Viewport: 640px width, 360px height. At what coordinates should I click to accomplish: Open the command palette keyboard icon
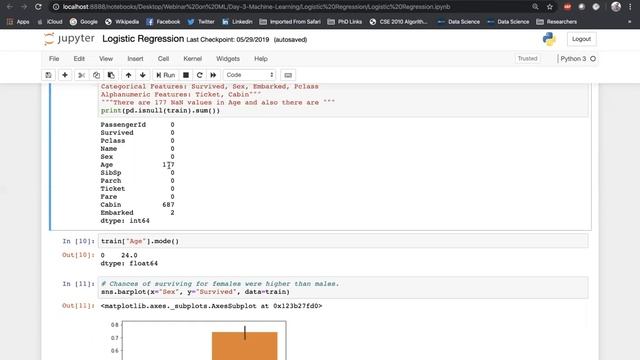pos(288,75)
